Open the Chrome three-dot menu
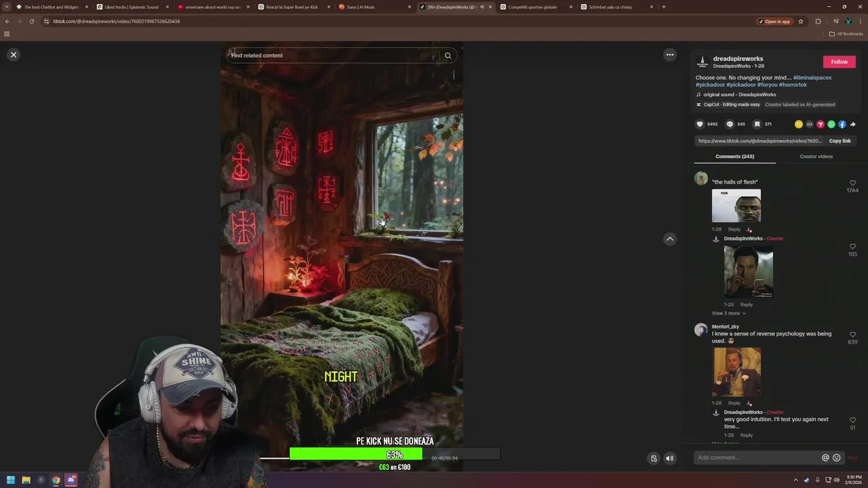 click(x=861, y=21)
